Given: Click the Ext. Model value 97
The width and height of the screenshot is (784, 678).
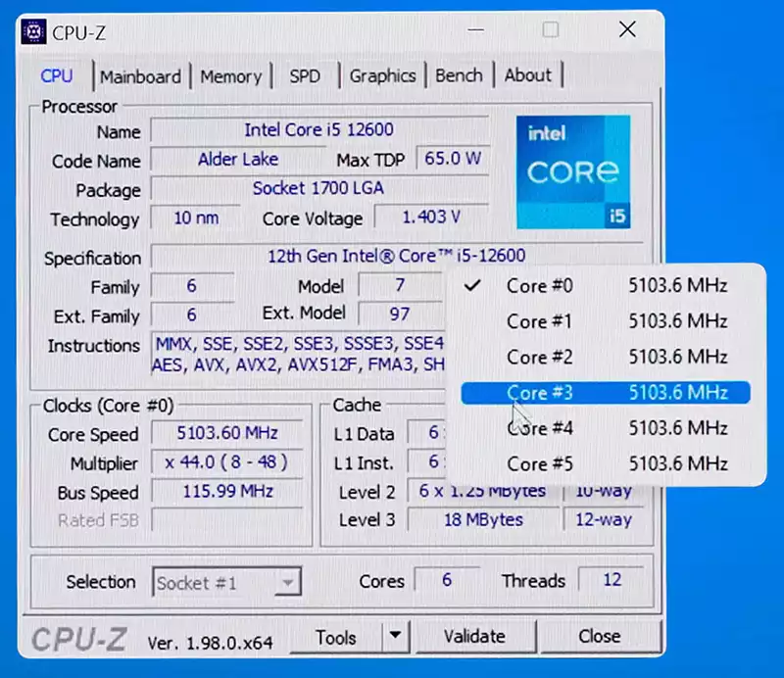Looking at the screenshot, I should [x=400, y=314].
